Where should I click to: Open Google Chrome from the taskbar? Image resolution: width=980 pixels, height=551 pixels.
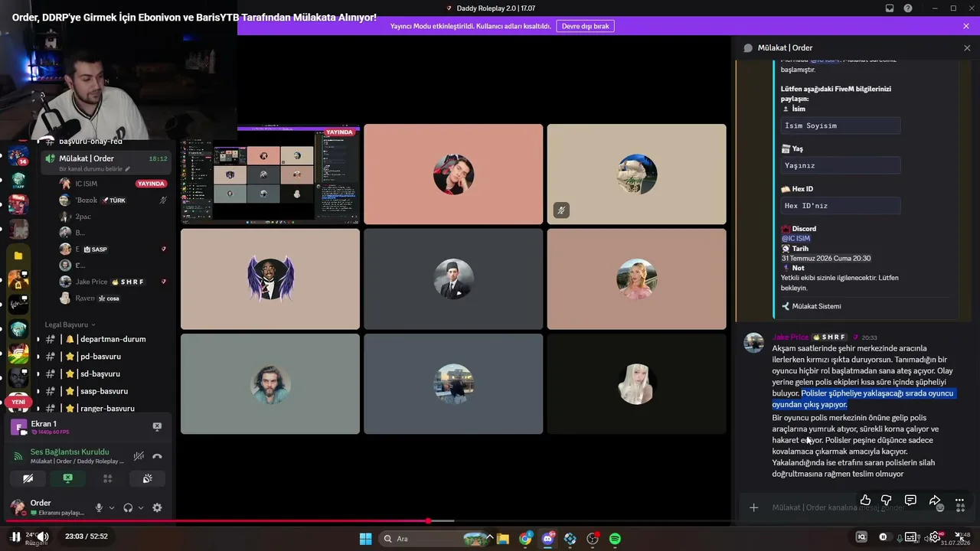(525, 539)
